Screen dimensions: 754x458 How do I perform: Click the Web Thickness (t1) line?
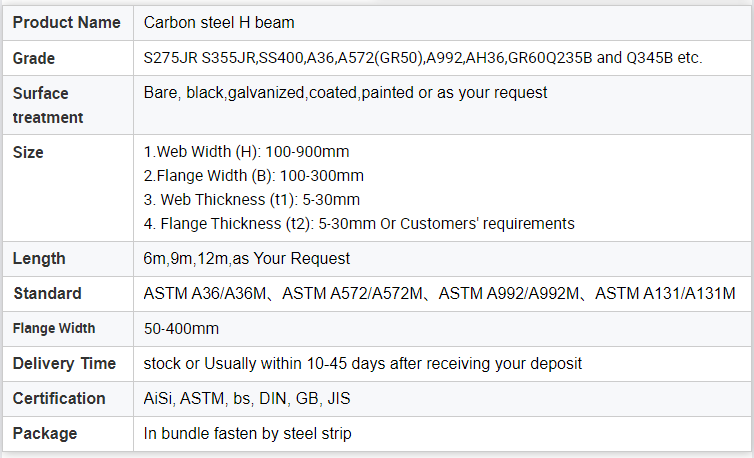[x=251, y=200]
